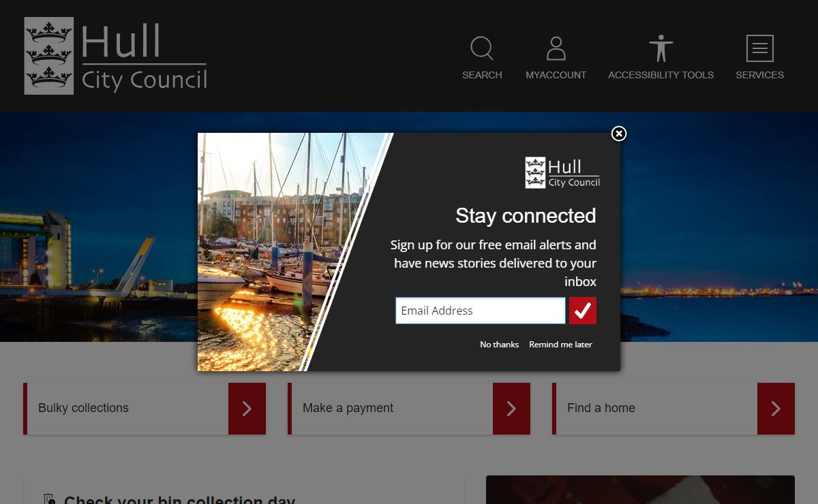Click the red arrow beside Make a payment
This screenshot has height=504, width=818.
point(511,409)
